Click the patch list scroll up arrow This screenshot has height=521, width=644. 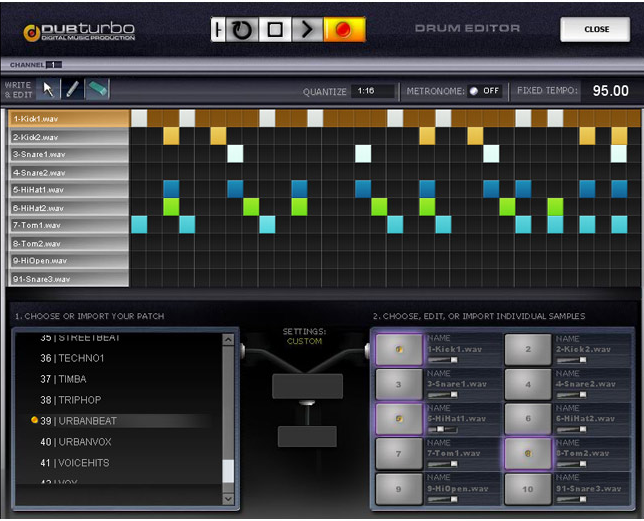click(x=228, y=339)
